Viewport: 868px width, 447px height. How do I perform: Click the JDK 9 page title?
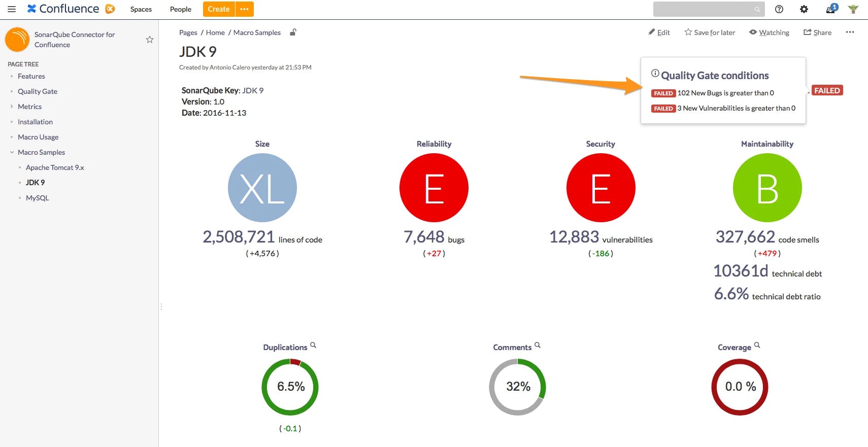(198, 52)
